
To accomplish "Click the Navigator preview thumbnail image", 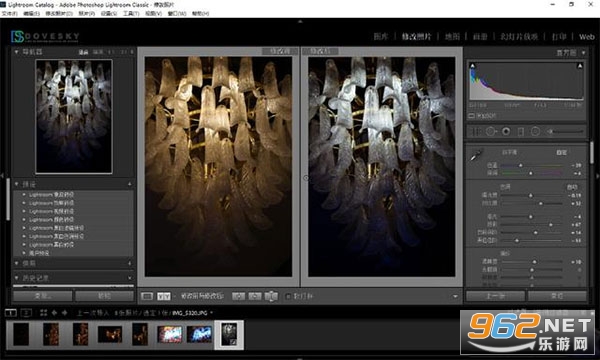I will [x=74, y=116].
